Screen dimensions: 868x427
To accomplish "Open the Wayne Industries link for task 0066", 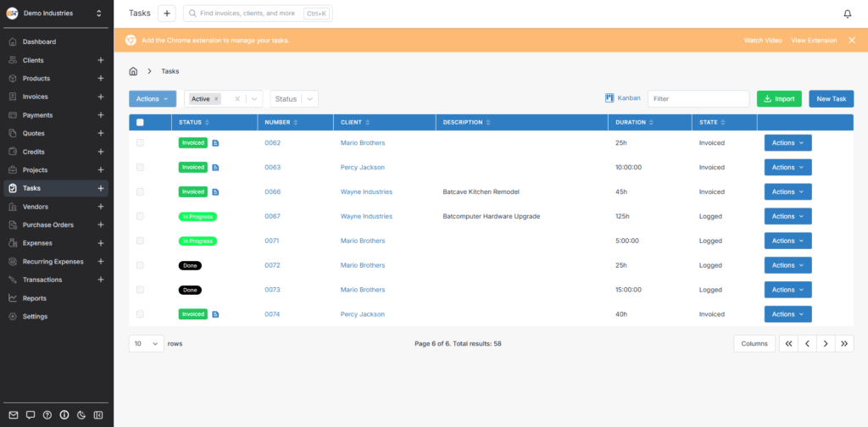I will (x=366, y=192).
